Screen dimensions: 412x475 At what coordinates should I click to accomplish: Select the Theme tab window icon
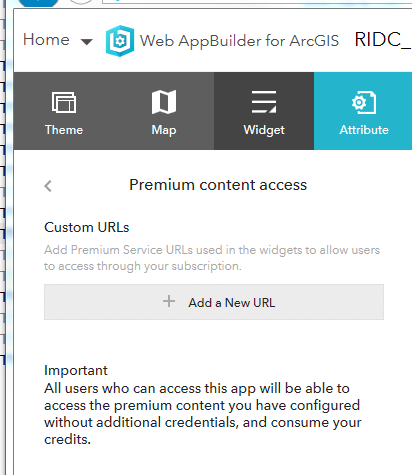point(64,102)
